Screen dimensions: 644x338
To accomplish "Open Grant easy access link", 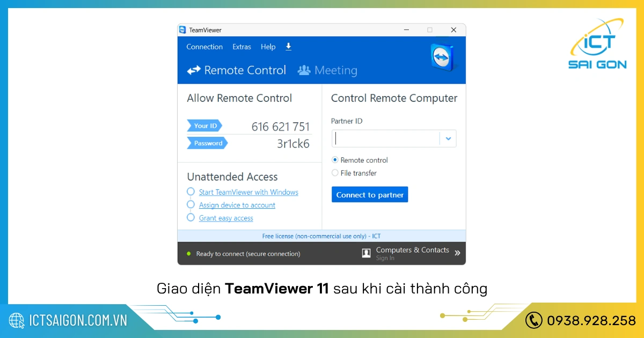I will pyautogui.click(x=226, y=218).
